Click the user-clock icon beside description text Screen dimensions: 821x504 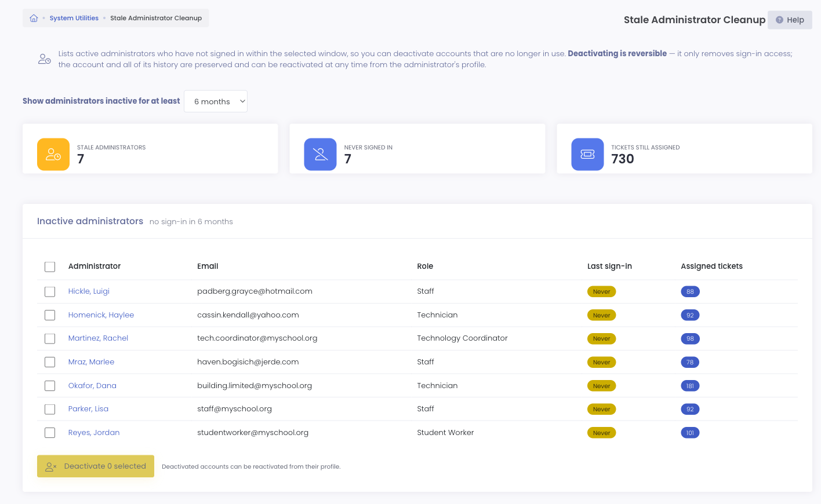(45, 59)
